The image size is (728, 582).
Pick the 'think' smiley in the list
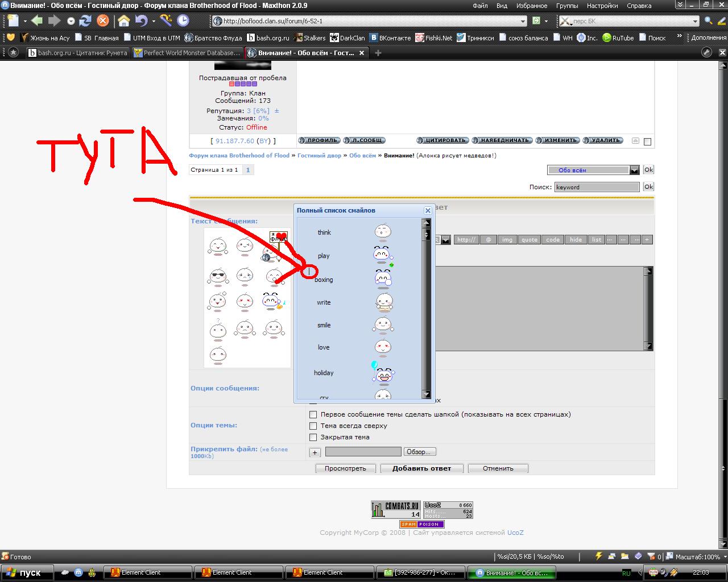click(383, 232)
